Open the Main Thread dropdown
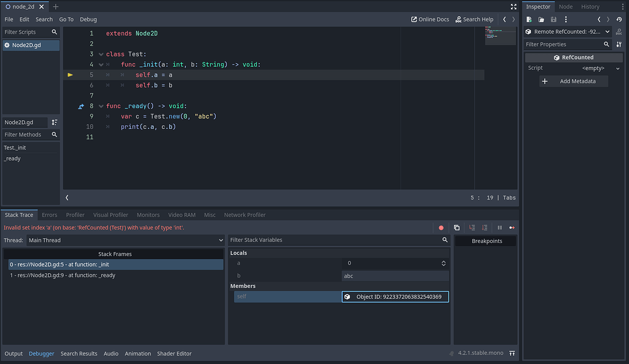This screenshot has height=364, width=629. (123, 240)
